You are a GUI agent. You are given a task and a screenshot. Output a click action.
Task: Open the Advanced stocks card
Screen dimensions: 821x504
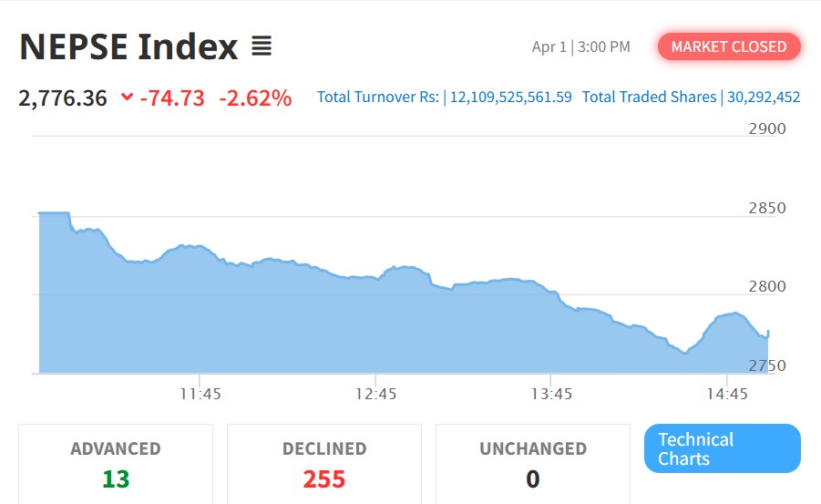click(116, 463)
